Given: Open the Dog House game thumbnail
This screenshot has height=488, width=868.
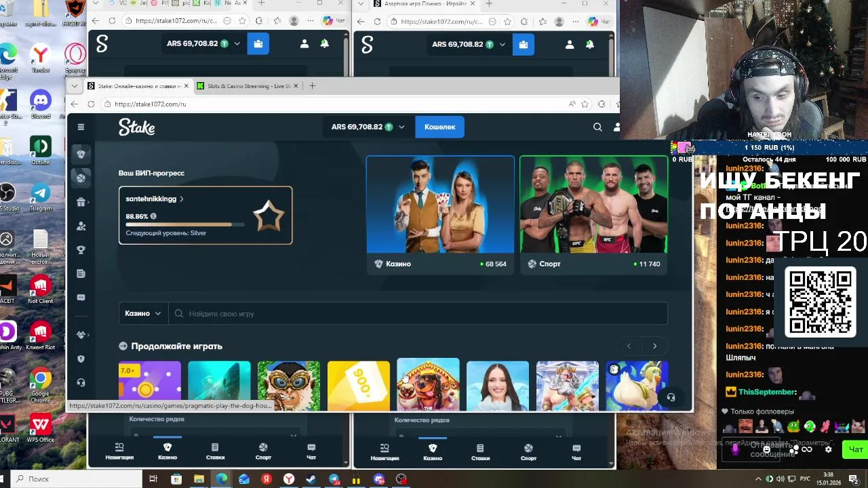Looking at the screenshot, I should [428, 385].
